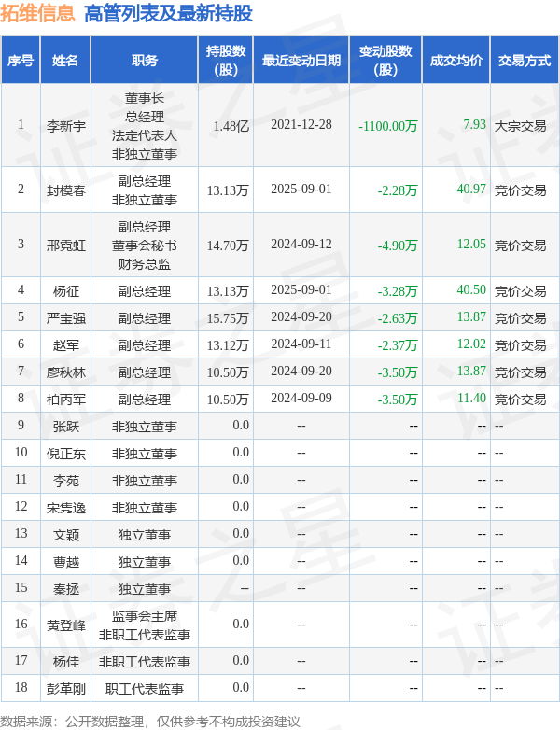Click the date 2024-09-12

coord(301,244)
